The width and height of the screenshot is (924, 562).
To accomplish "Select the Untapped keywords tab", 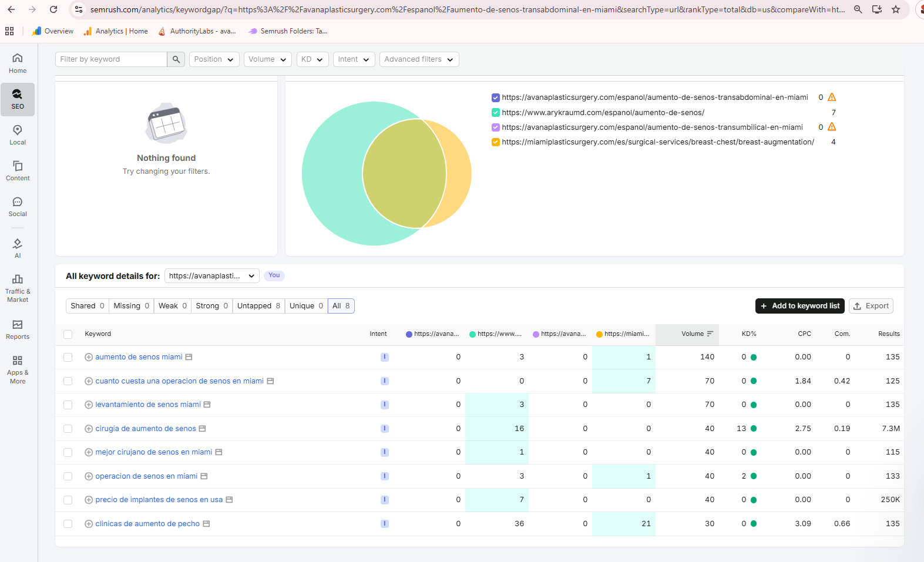I will pos(258,306).
